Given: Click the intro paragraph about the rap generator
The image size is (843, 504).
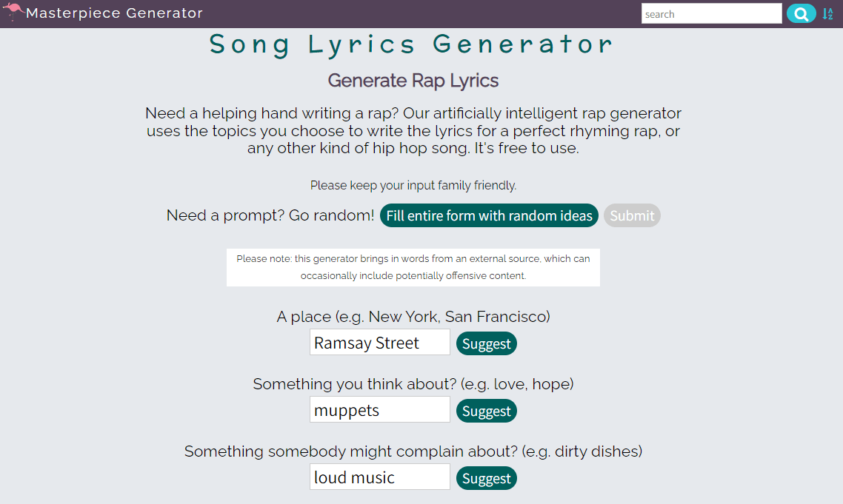Looking at the screenshot, I should click(x=413, y=130).
